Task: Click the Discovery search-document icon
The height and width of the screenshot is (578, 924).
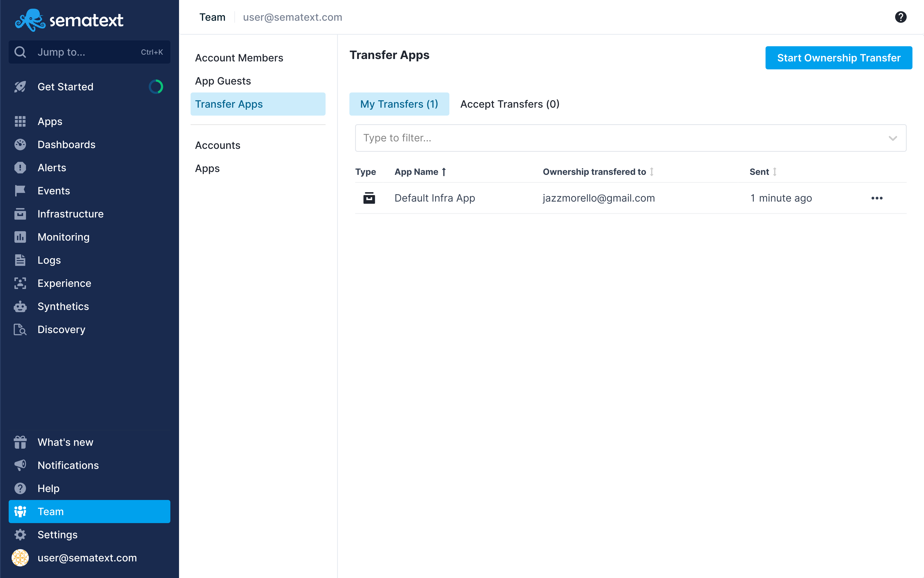Action: 20,329
